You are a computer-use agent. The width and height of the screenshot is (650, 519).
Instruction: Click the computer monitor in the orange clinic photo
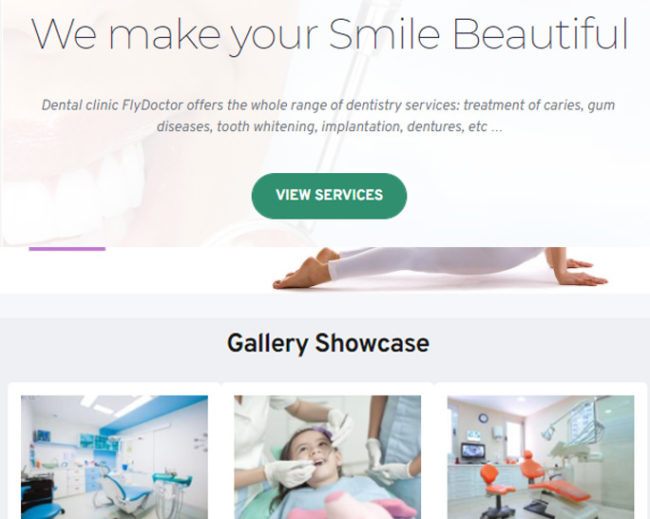pyautogui.click(x=473, y=452)
